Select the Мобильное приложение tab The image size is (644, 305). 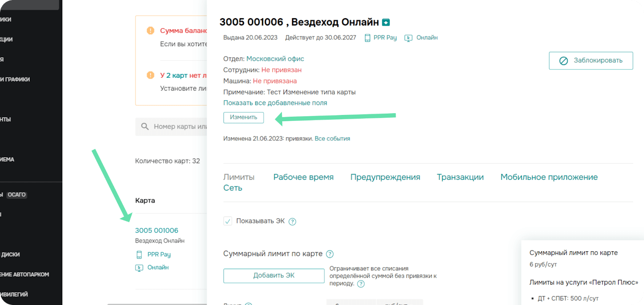pos(549,177)
